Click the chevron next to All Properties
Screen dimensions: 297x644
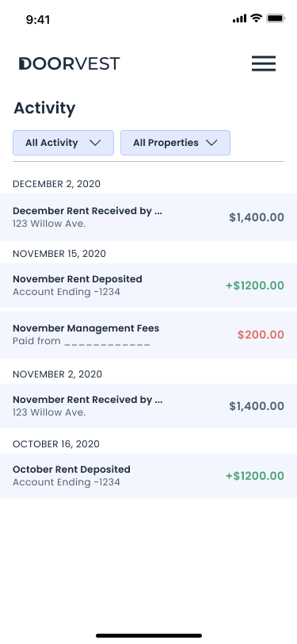[211, 143]
